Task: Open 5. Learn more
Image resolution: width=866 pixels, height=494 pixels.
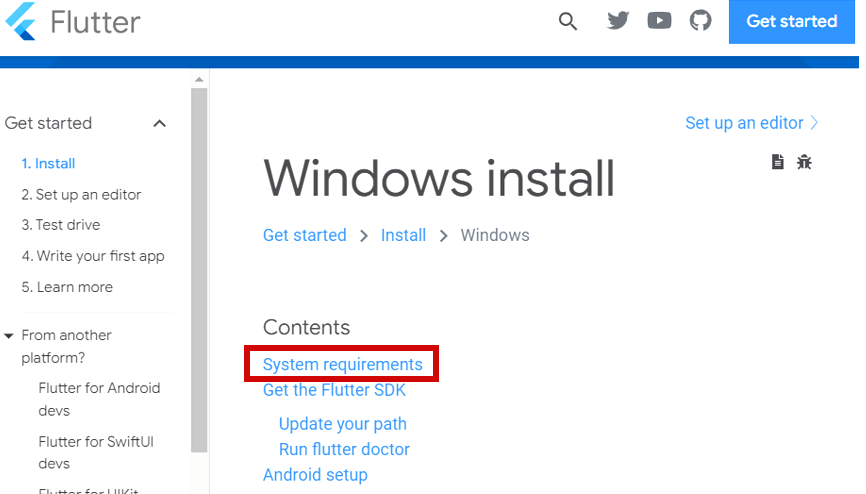Action: (x=67, y=287)
